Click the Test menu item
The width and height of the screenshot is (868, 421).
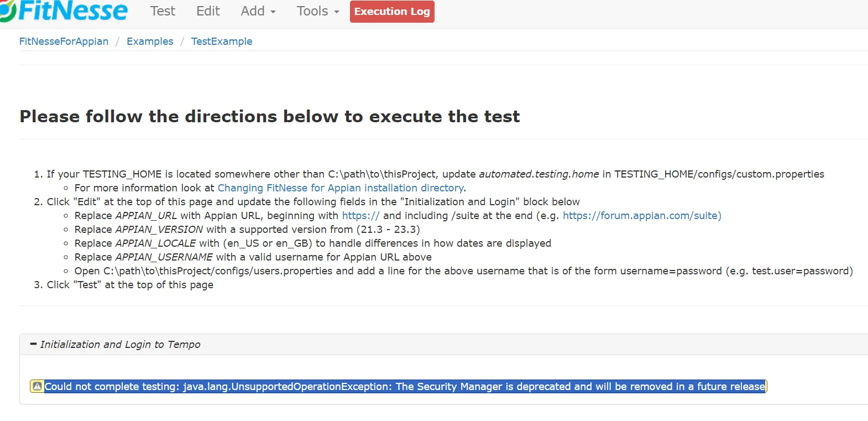(x=163, y=11)
